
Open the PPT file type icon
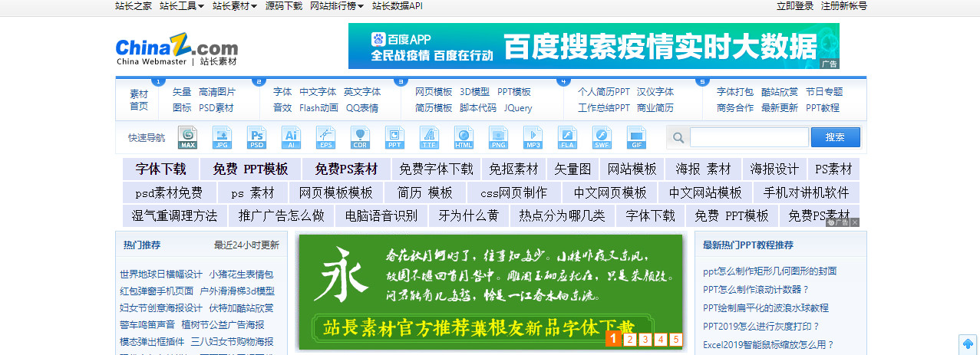point(395,137)
